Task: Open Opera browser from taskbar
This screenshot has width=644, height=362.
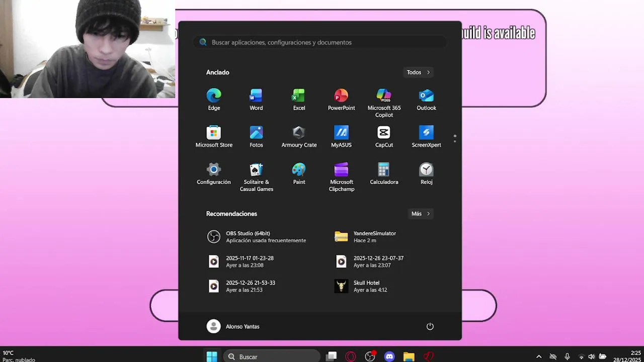Action: pos(351,356)
